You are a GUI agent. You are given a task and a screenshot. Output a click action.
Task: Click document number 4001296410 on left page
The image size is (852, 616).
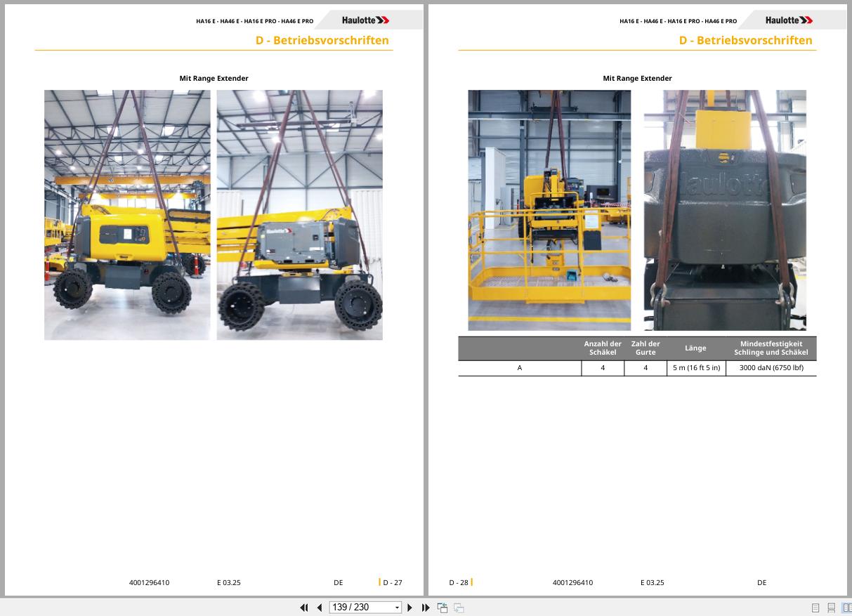149,582
